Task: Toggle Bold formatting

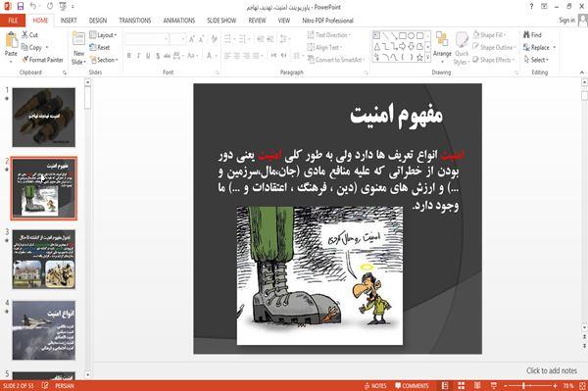Action: click(129, 56)
